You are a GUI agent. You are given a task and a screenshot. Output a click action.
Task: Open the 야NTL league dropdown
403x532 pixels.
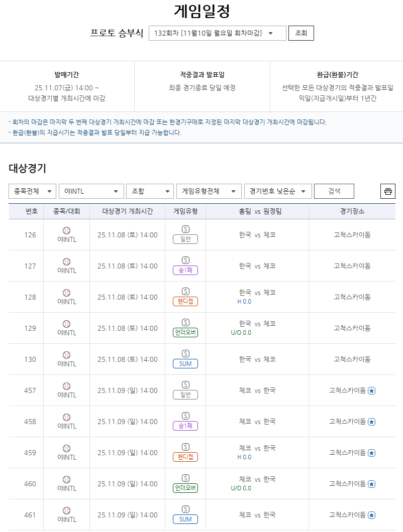pos(91,191)
